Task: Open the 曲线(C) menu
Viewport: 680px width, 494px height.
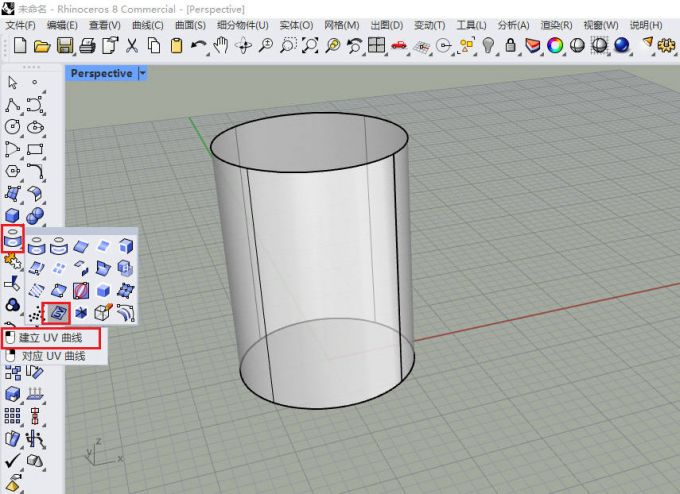Action: 147,26
